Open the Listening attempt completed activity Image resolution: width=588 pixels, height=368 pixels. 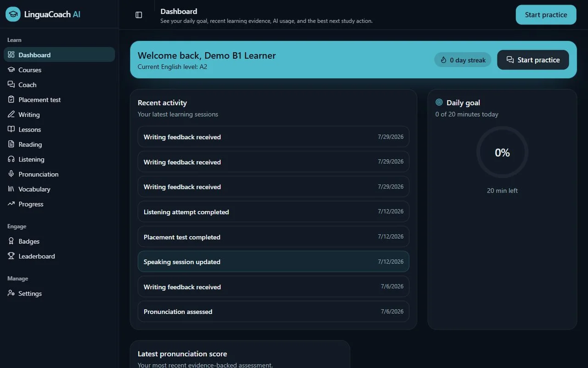(x=273, y=212)
